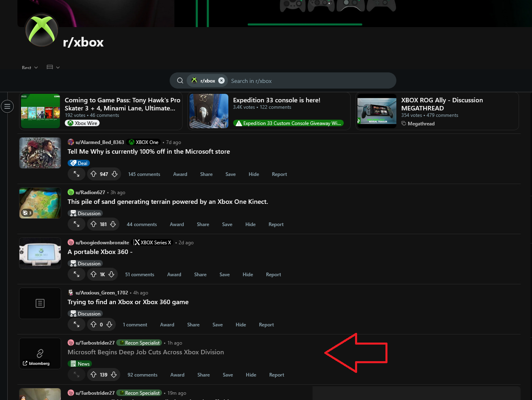This screenshot has height=400, width=532.
Task: Open the Tell Me Why post thumbnail
Action: (40, 153)
